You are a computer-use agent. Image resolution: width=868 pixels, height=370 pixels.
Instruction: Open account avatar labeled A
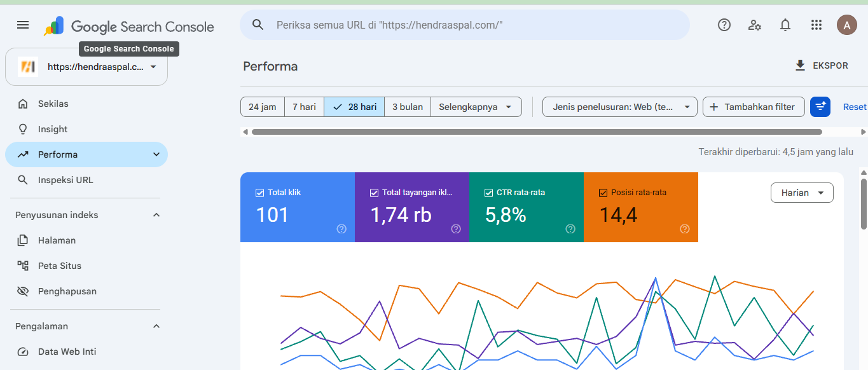click(847, 25)
